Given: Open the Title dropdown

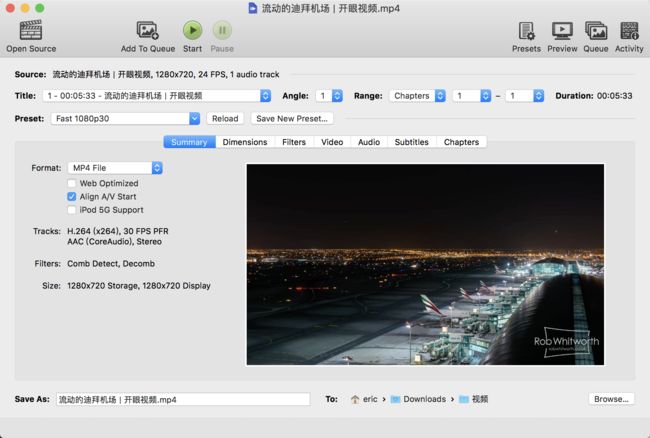Looking at the screenshot, I should coord(157,96).
